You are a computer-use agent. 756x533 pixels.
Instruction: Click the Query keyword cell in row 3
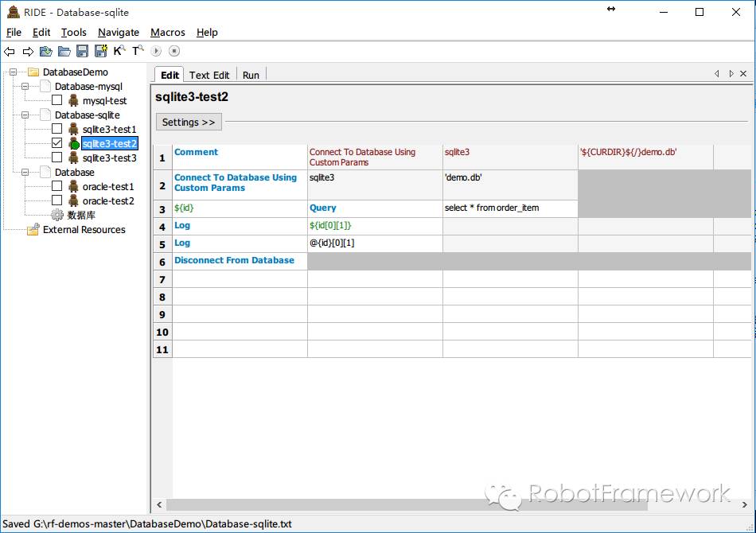(375, 208)
